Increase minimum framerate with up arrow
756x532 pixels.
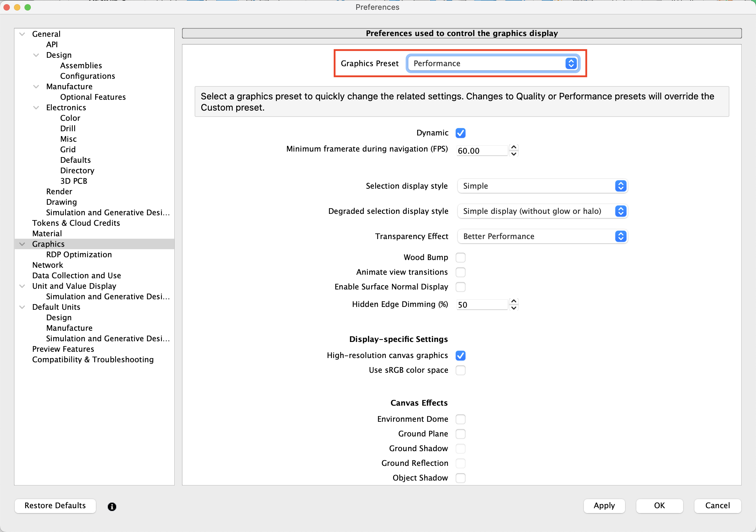(x=513, y=147)
